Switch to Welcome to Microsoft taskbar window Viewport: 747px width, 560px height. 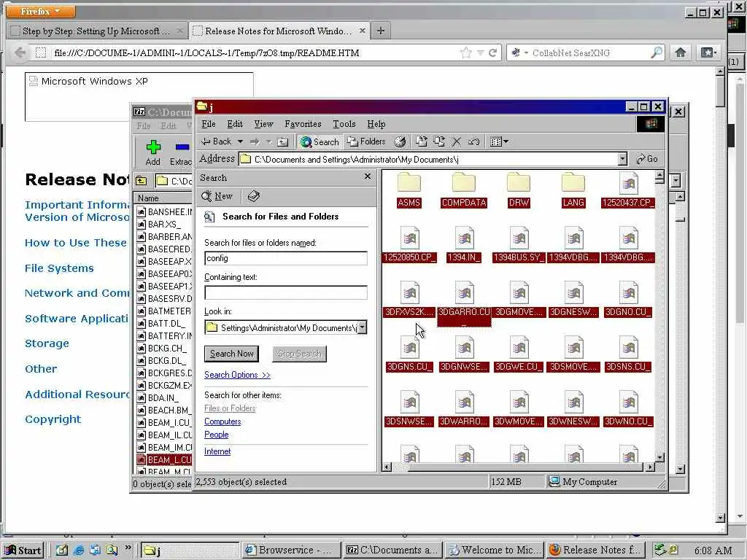pyautogui.click(x=495, y=550)
